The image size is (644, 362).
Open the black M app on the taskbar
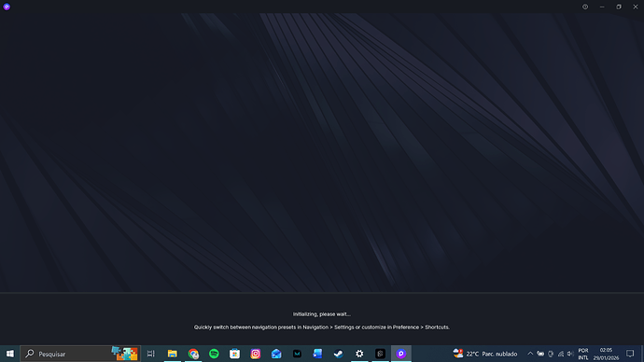297,354
